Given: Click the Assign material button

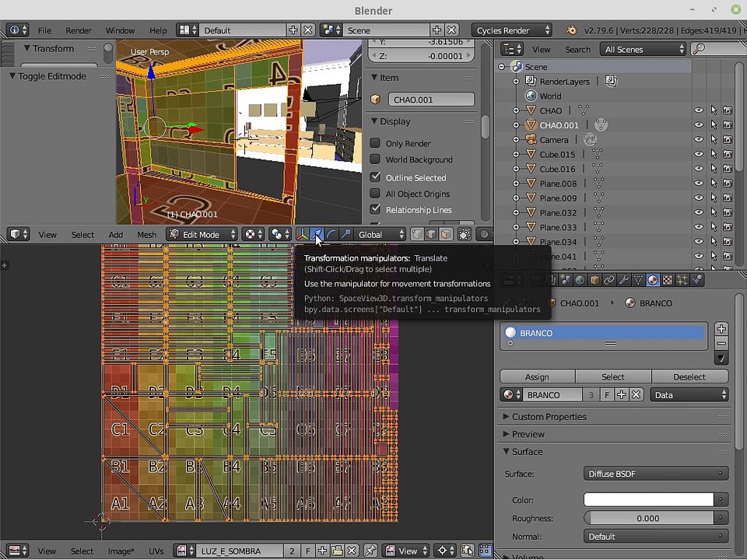Looking at the screenshot, I should [x=537, y=376].
